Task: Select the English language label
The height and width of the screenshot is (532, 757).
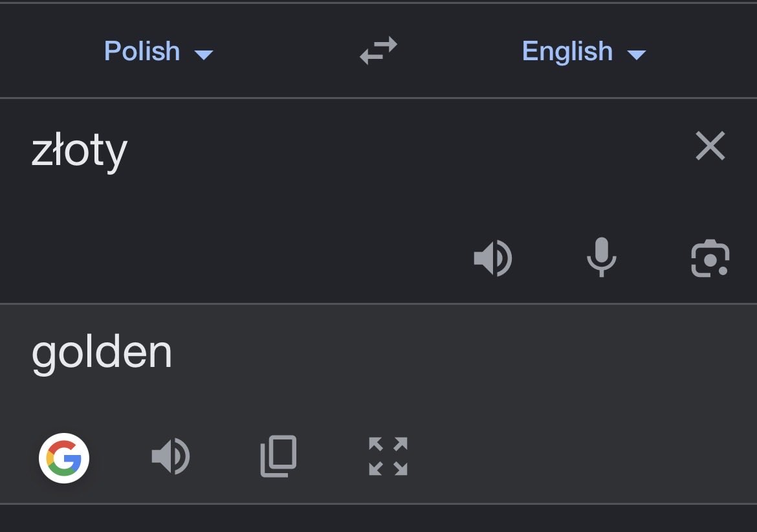Action: [x=567, y=50]
